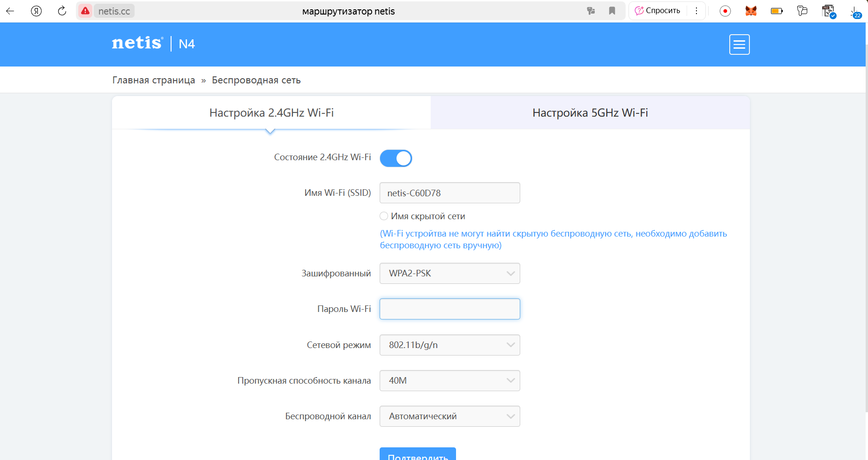Image resolution: width=868 pixels, height=460 pixels.
Task: Switch to Настройка 5GHz Wi-Fi tab
Action: 590,112
